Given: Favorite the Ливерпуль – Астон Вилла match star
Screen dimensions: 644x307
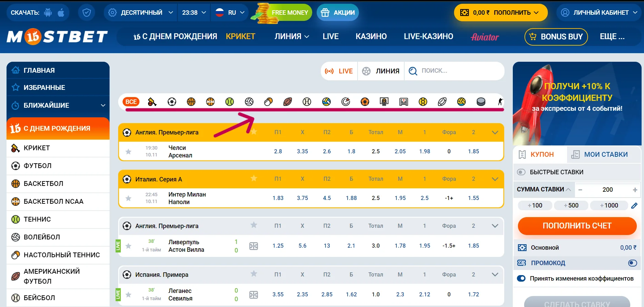Looking at the screenshot, I should click(x=128, y=246).
